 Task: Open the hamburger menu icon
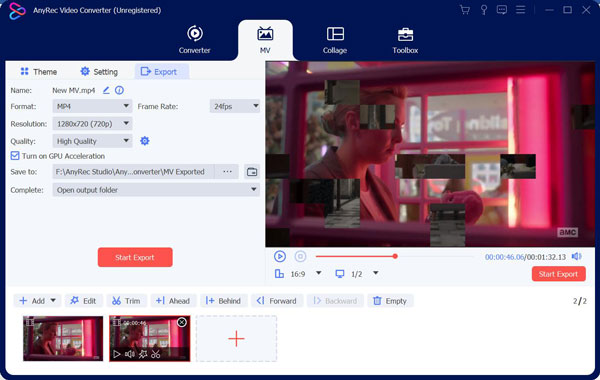(520, 10)
